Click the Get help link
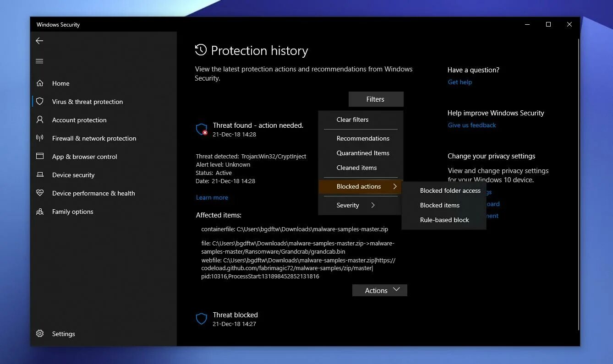 (x=460, y=82)
